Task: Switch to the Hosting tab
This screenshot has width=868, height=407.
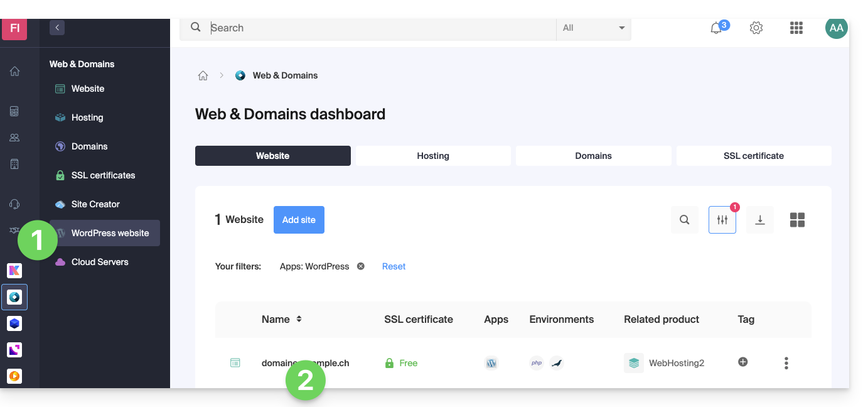Action: 433,156
